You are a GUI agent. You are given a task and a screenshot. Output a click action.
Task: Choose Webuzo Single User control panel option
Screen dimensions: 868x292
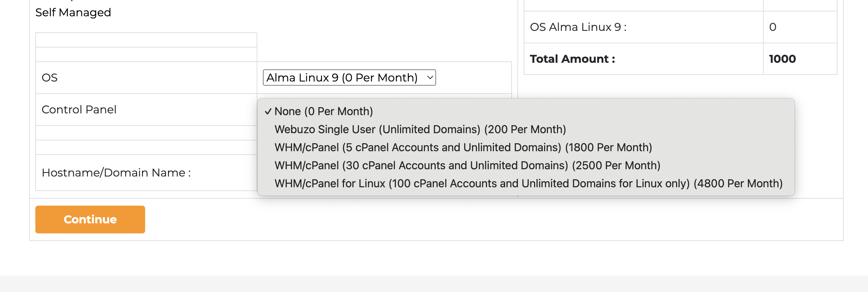(420, 129)
